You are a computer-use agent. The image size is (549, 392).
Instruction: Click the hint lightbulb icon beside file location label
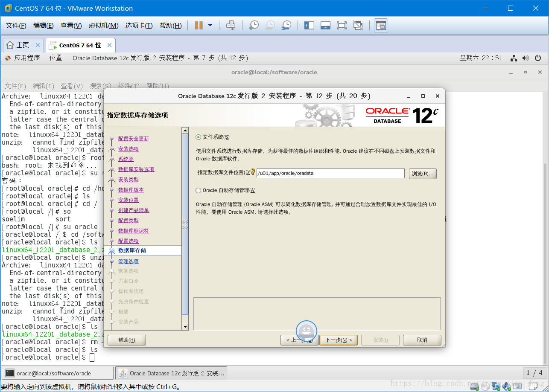pos(253,172)
